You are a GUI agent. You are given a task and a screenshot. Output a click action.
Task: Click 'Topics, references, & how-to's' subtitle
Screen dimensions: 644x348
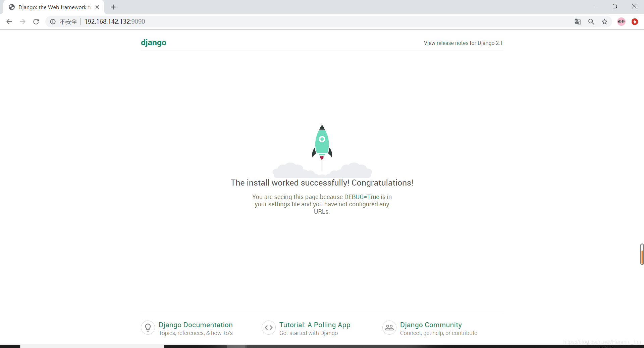point(196,333)
